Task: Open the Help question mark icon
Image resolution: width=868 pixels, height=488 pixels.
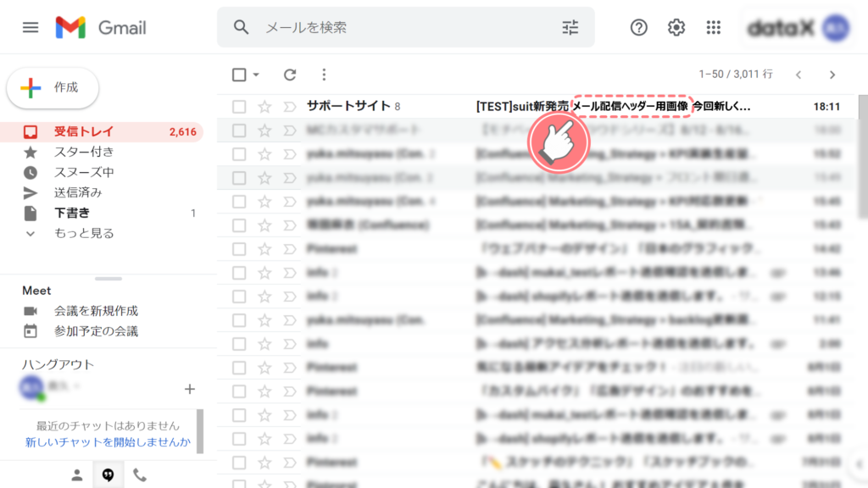Action: [638, 27]
